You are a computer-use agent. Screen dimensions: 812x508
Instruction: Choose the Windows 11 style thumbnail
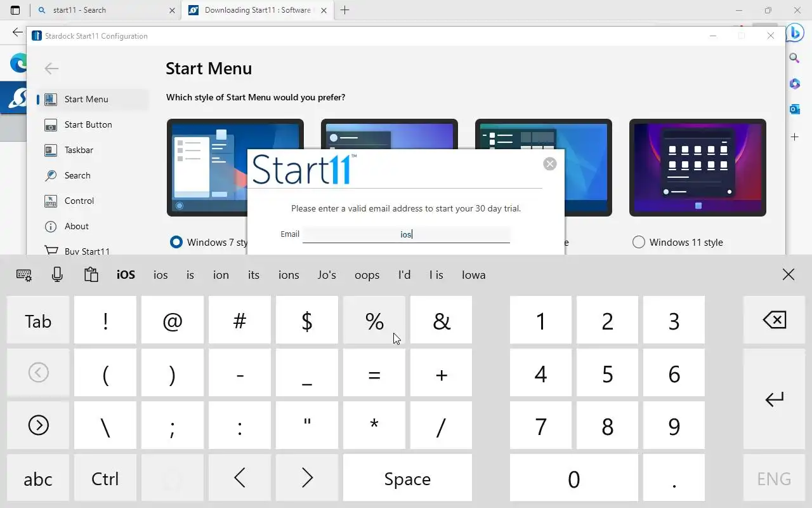[698, 168]
